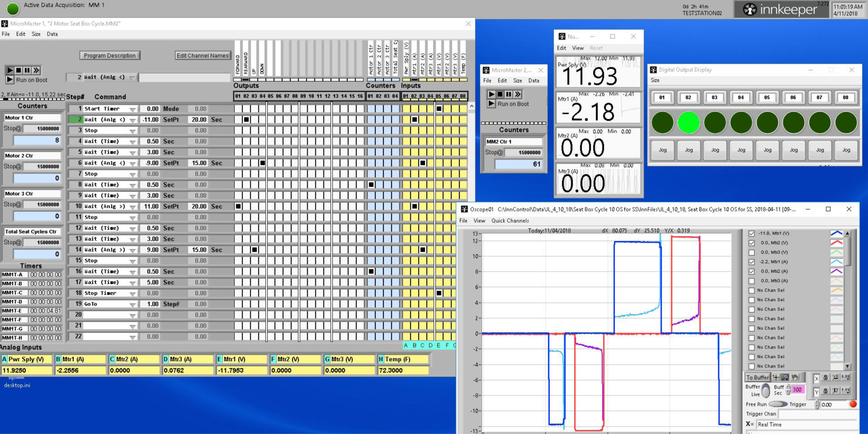Activate the Oscope zoom magnifier tool
The width and height of the screenshot is (868, 434).
[785, 377]
